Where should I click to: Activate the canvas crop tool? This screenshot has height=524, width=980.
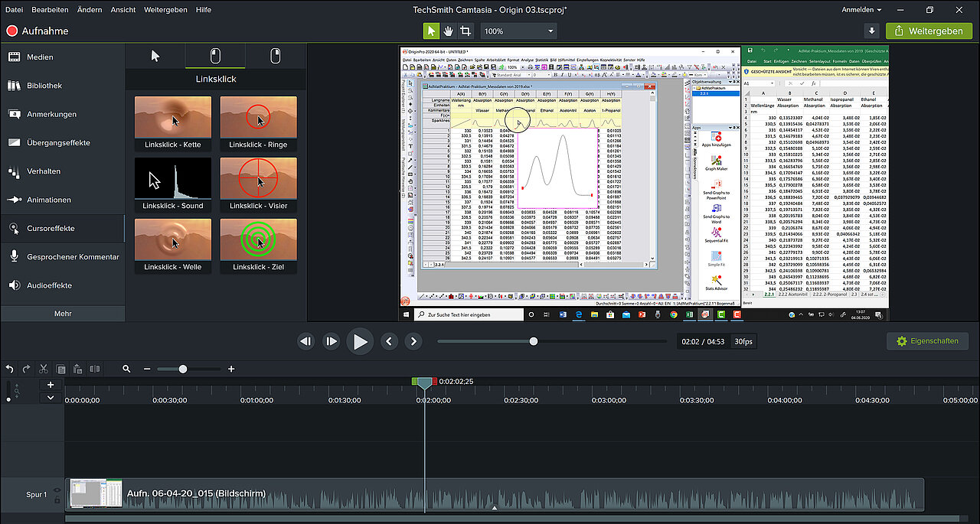465,31
